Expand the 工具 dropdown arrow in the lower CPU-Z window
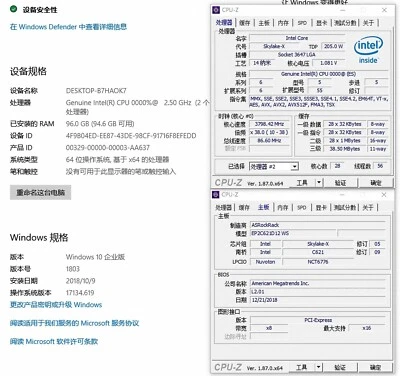This screenshot has height=376, width=400. pyautogui.click(x=319, y=367)
